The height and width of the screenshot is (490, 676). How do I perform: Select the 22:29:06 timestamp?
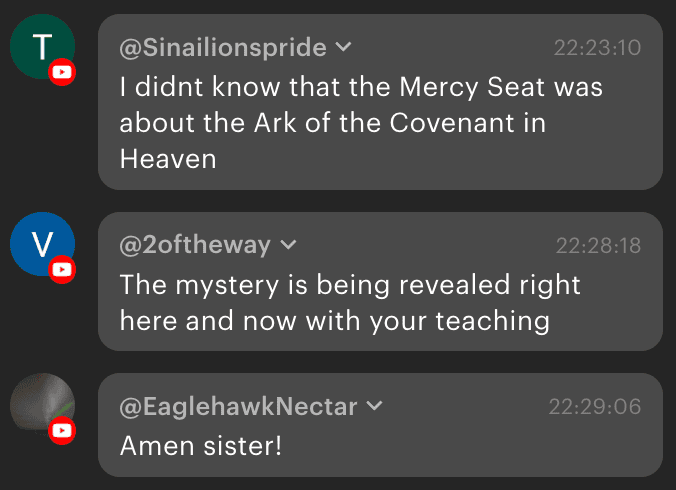[x=594, y=406]
